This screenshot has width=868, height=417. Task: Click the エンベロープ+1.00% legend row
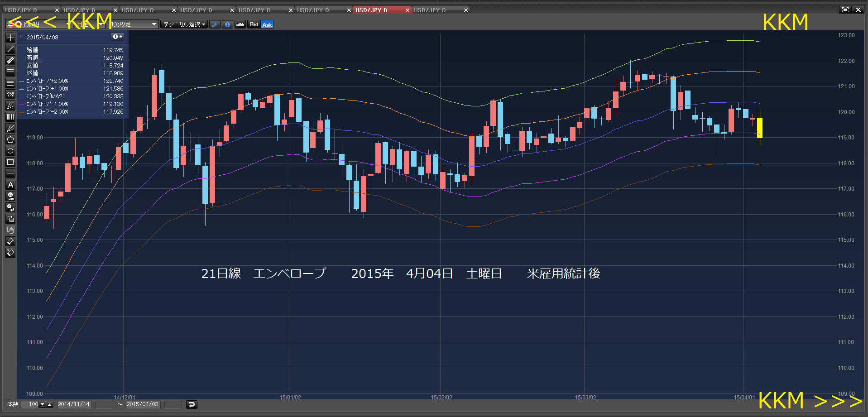pyautogui.click(x=72, y=89)
